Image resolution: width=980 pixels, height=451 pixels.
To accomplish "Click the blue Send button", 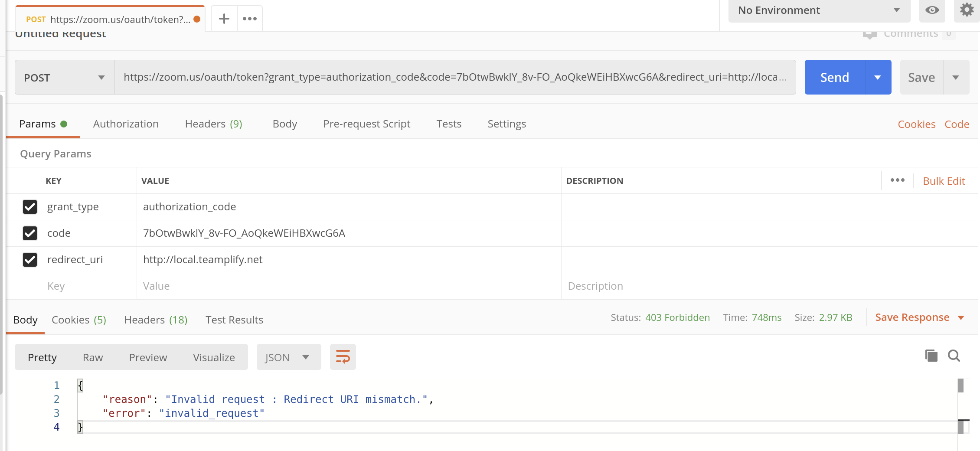I will 834,78.
